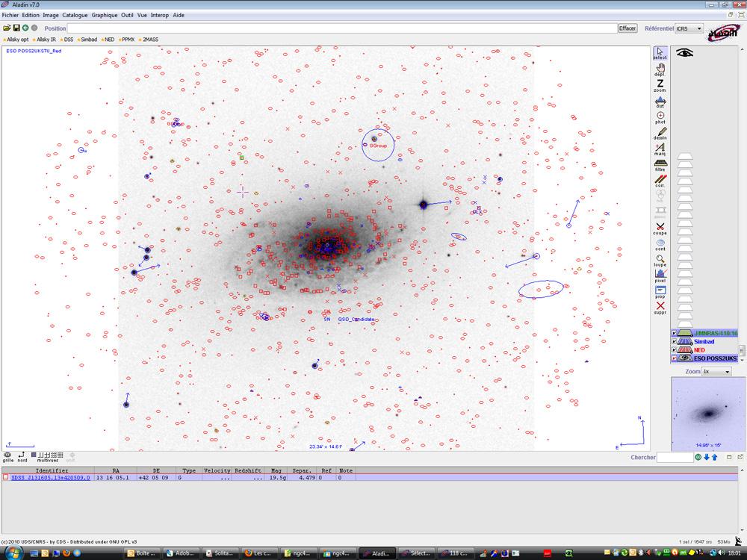
Task: Tick the checkbox of SDSS J131605.13 row
Action: (x=6, y=477)
